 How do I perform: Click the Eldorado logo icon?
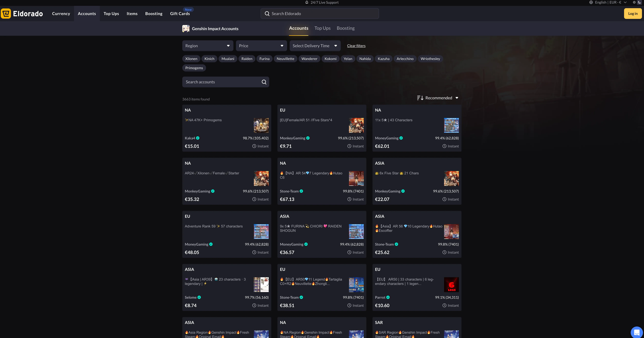pyautogui.click(x=6, y=14)
